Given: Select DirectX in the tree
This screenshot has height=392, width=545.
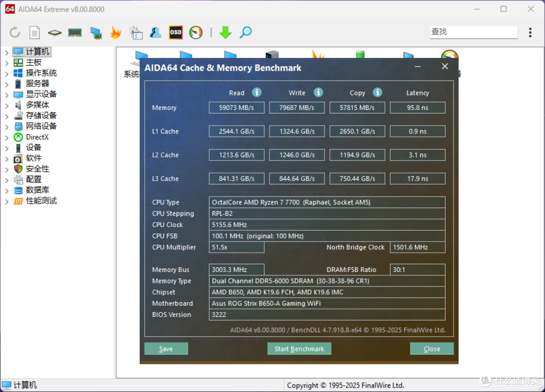Looking at the screenshot, I should [x=37, y=137].
